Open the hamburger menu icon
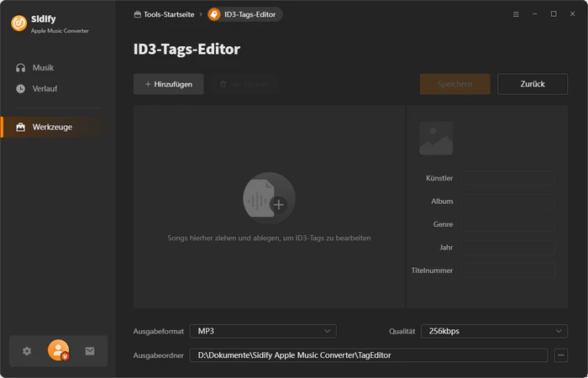The image size is (588, 378). tap(516, 14)
